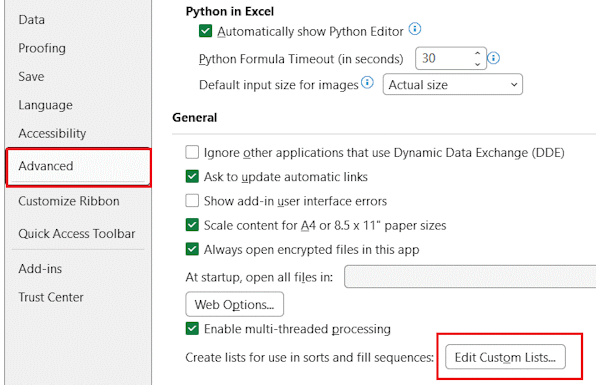The width and height of the screenshot is (596, 385).
Task: Open Quick Access Toolbar settings
Action: click(x=77, y=233)
